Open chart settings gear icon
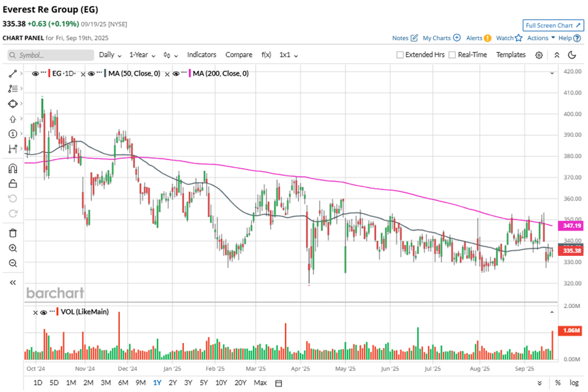Image resolution: width=588 pixels, height=392 pixels. click(539, 55)
